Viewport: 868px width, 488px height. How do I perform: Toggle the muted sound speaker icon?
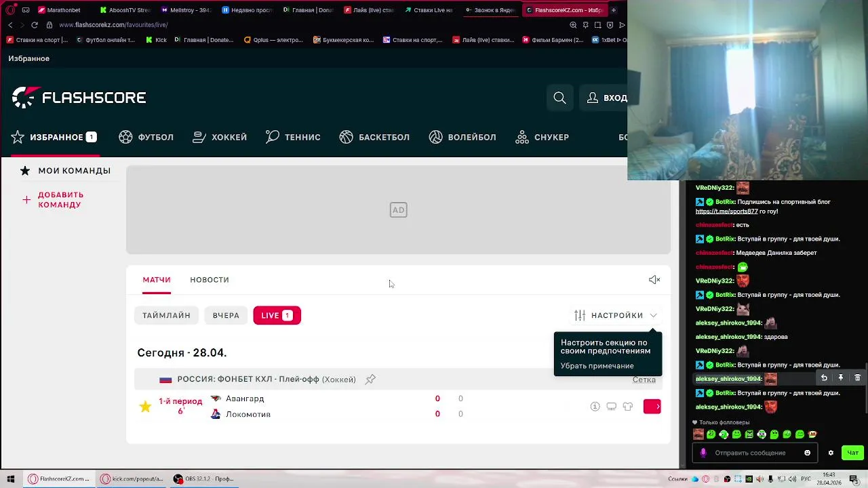click(654, 280)
